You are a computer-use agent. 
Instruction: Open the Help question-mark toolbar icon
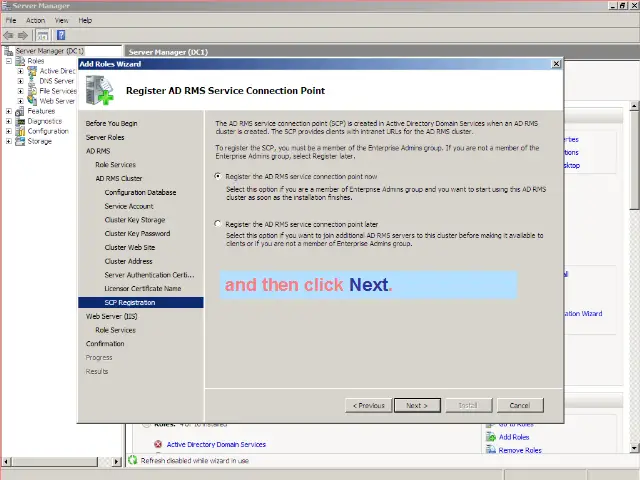pos(61,36)
